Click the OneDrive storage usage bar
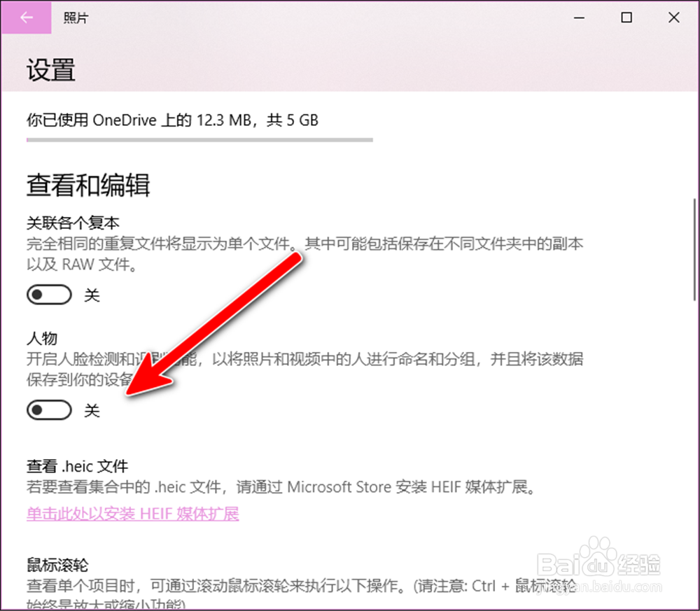This screenshot has height=611, width=700. click(x=199, y=140)
